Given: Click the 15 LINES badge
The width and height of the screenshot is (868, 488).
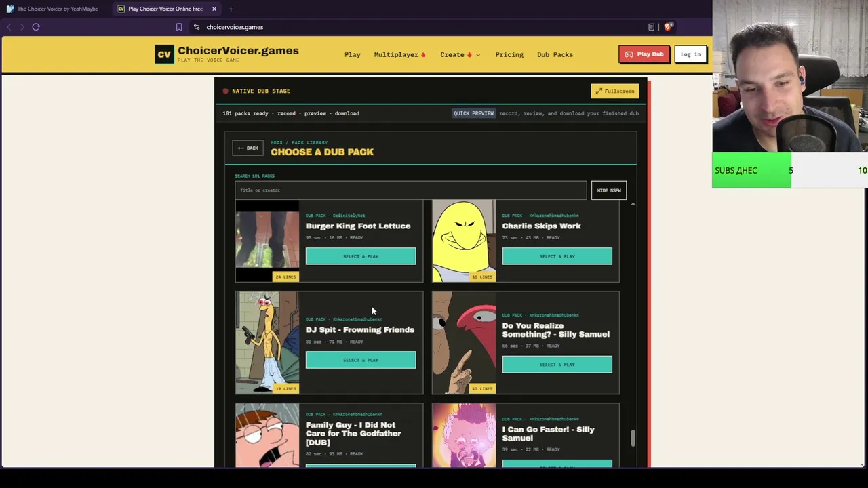Looking at the screenshot, I should (x=482, y=277).
